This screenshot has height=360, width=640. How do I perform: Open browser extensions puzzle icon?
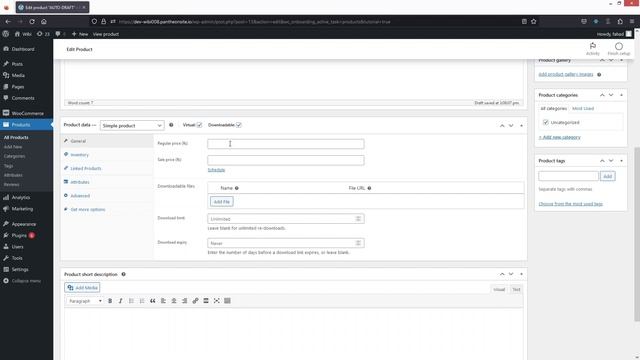[620, 22]
